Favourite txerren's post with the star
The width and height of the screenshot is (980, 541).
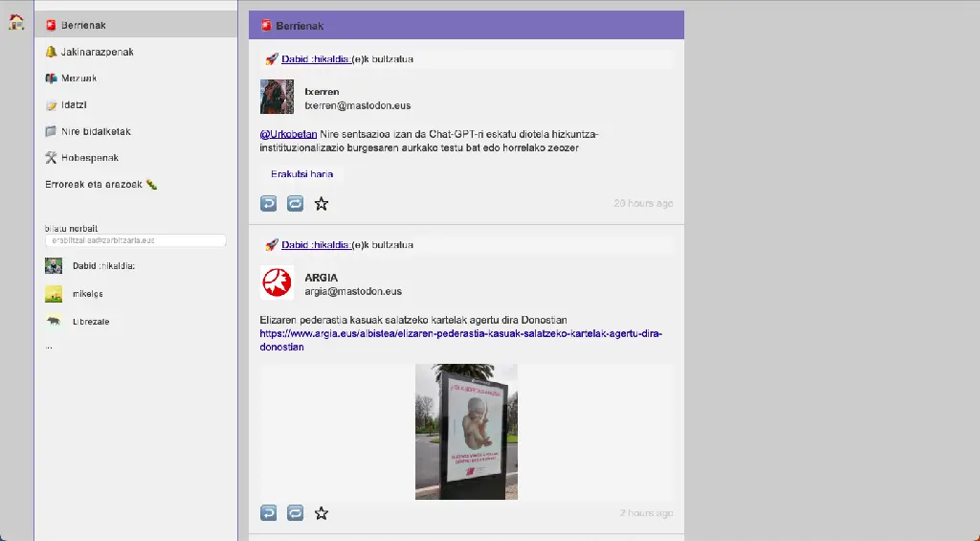tap(322, 203)
